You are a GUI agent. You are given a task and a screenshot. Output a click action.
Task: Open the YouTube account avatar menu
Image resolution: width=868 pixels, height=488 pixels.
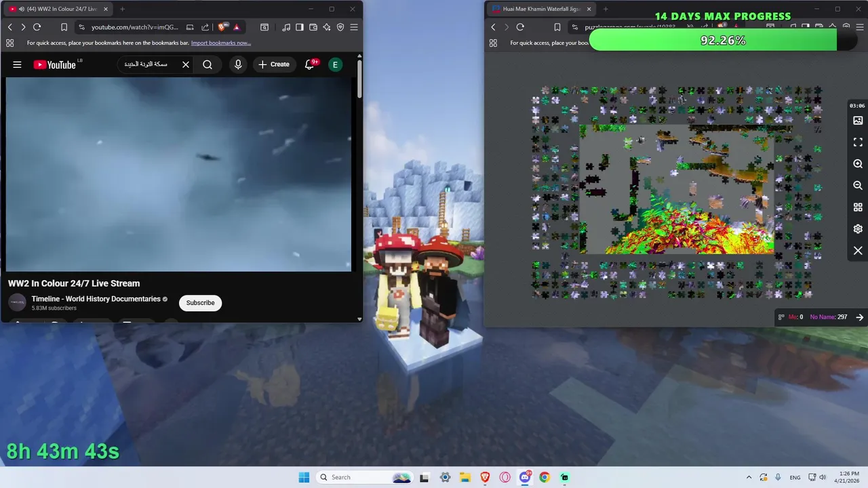[335, 64]
